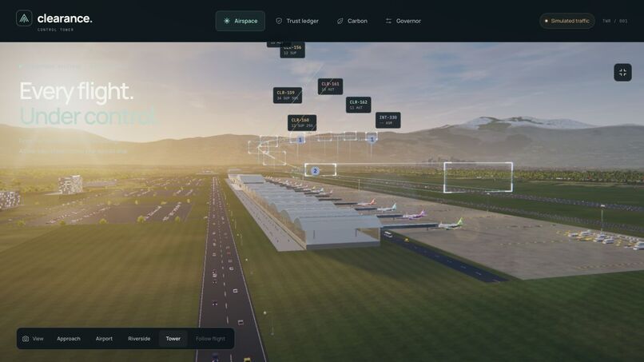Viewport: 644px width, 362px height.
Task: Click the Every flight. headline
Action: click(x=77, y=91)
